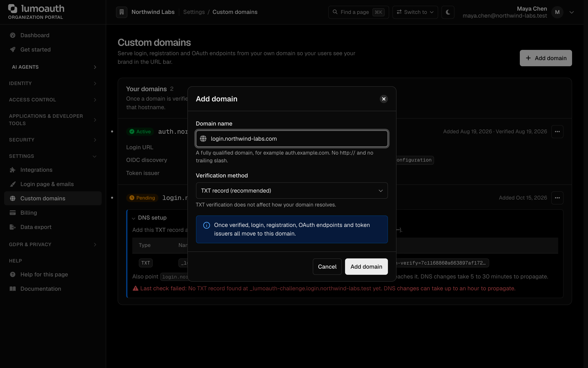588x368 pixels.
Task: Expand the Access Control section
Action: (x=53, y=100)
